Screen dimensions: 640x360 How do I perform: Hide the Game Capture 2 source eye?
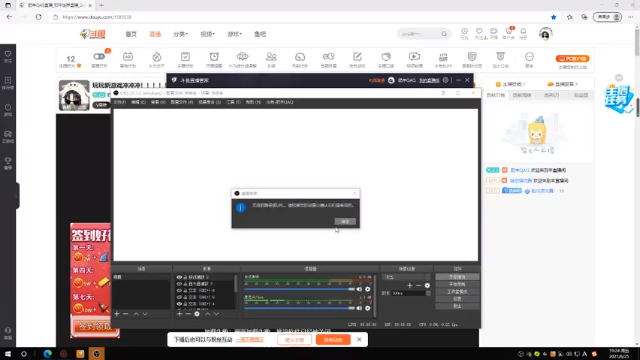(x=179, y=277)
